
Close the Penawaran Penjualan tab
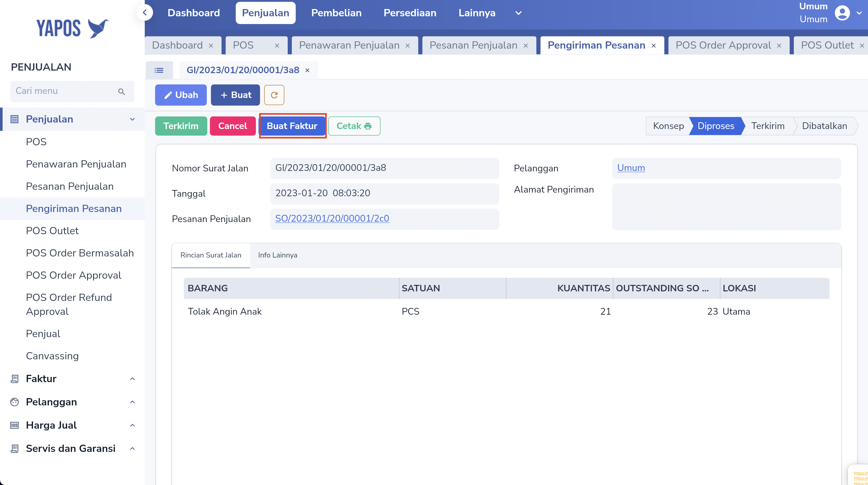coord(407,46)
